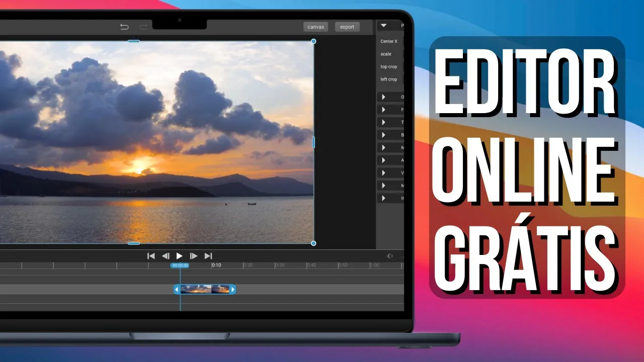Select the Center X property label

389,41
